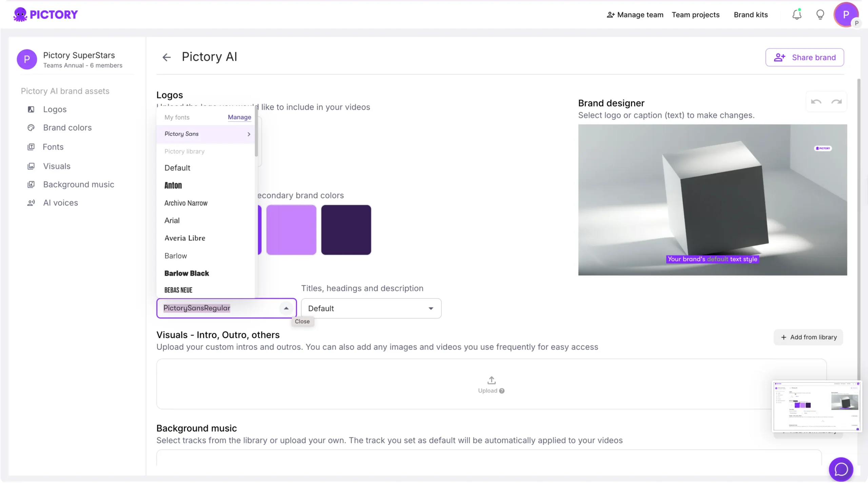Click the Upload icon in Visuals area

coord(491,380)
